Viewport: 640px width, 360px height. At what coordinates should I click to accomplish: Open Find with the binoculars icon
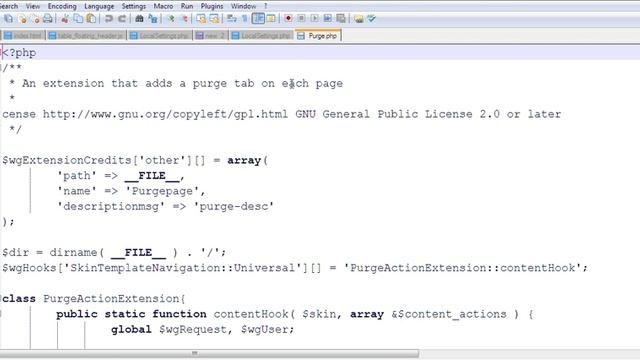pyautogui.click(x=139, y=19)
